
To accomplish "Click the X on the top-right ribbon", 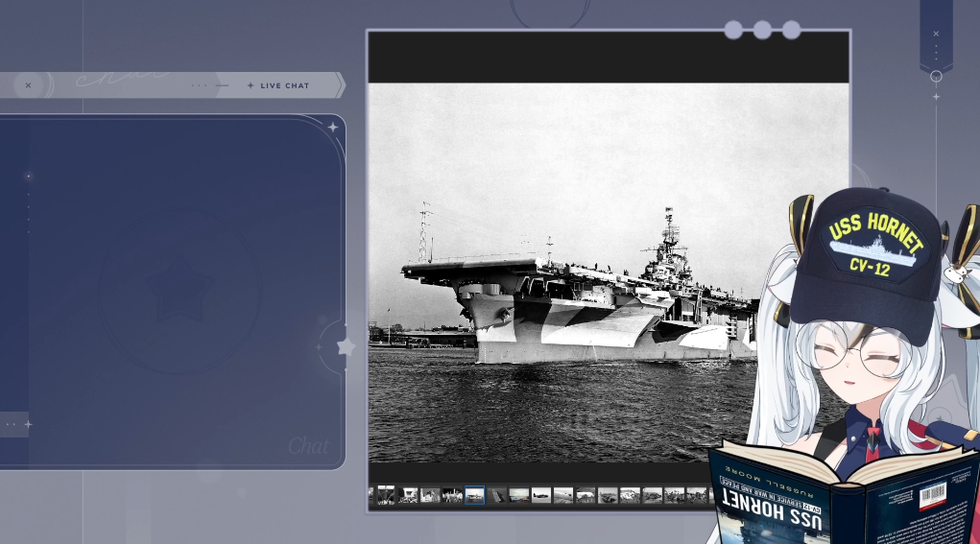I will click(936, 34).
